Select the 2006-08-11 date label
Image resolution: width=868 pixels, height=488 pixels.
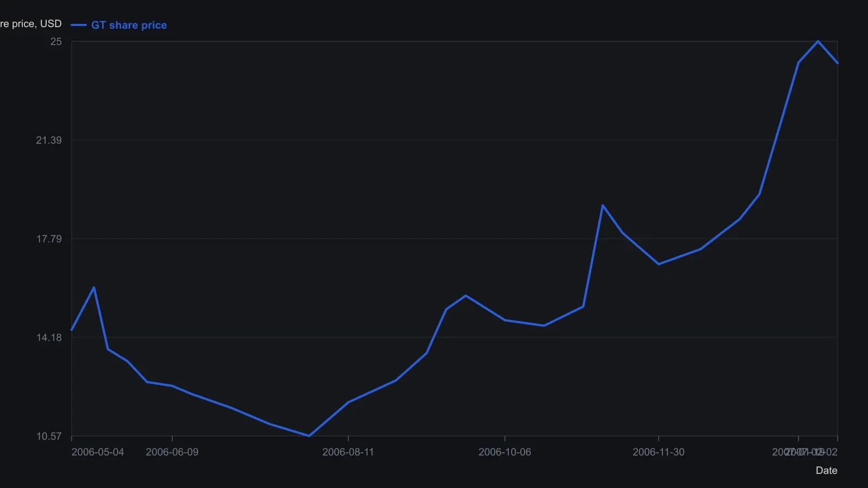pos(348,452)
